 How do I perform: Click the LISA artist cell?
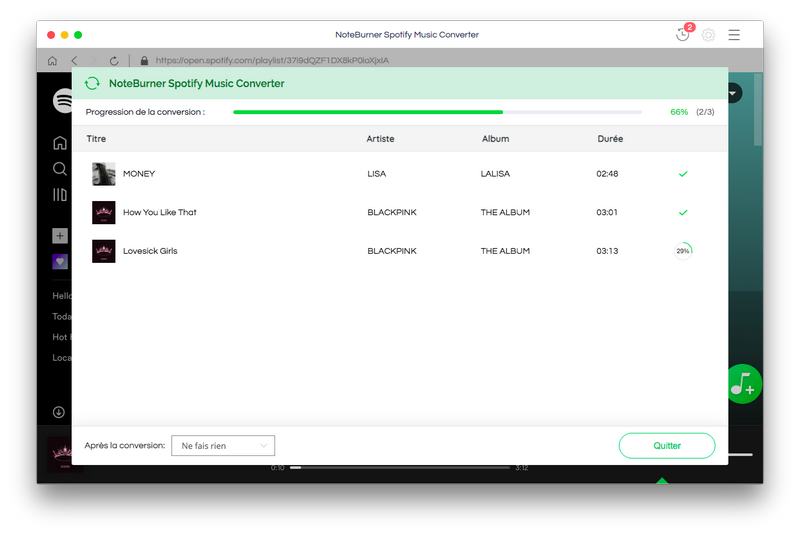tap(377, 174)
